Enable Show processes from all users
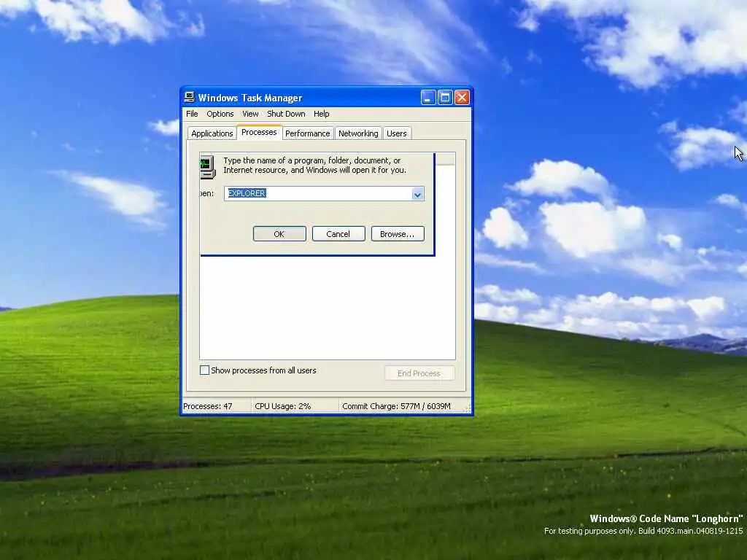747x560 pixels. 205,370
